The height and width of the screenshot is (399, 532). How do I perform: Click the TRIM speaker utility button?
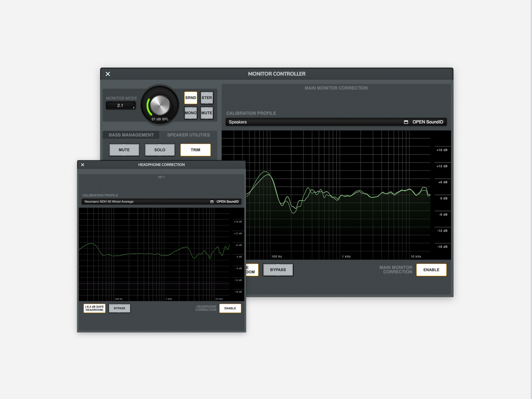195,149
